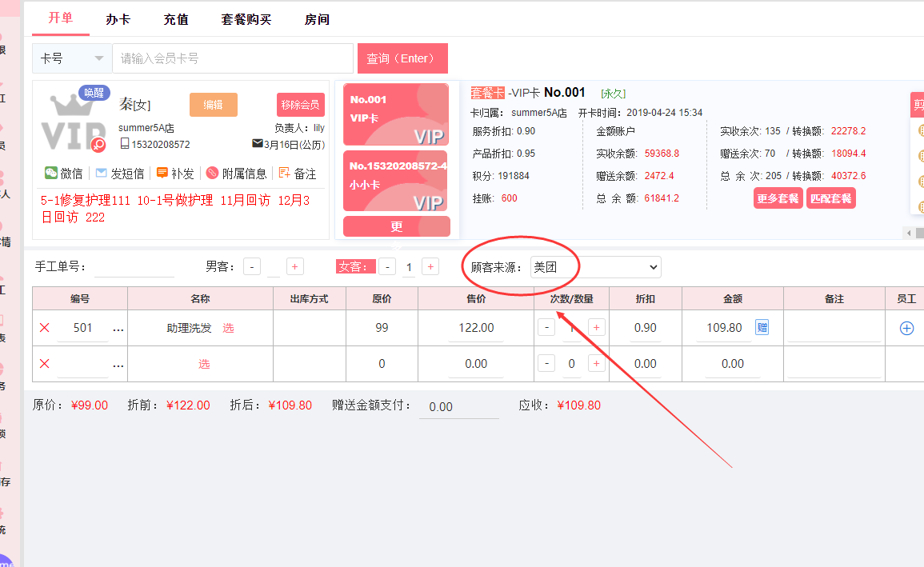
Task: Delete the empty second table row
Action: coord(44,364)
